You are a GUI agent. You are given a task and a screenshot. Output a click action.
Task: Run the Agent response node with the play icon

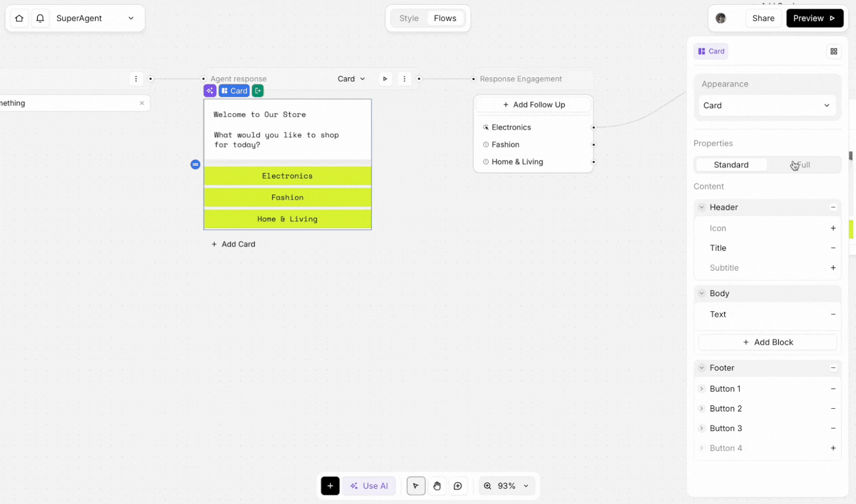(x=385, y=79)
